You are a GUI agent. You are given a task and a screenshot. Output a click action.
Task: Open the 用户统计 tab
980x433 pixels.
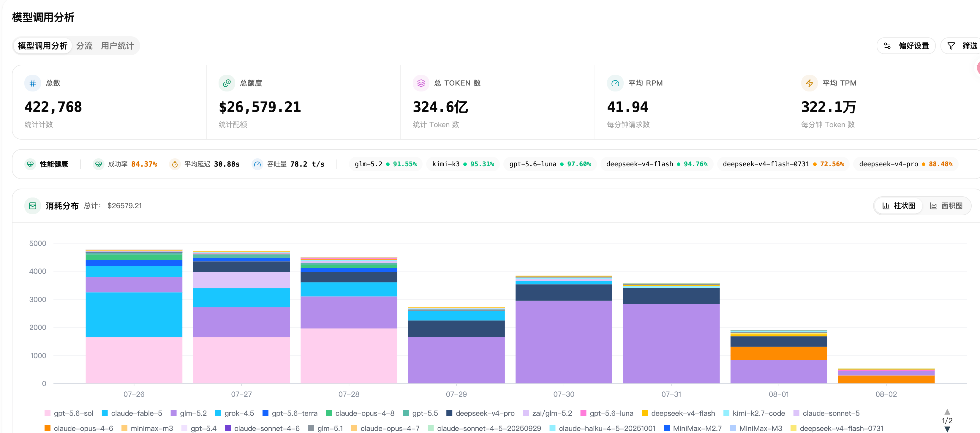[x=118, y=46]
